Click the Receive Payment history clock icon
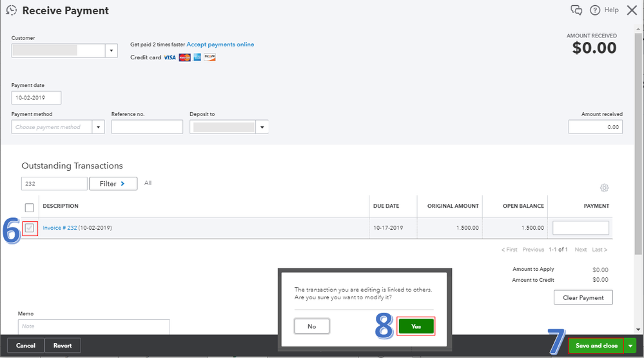644x358 pixels. tap(12, 10)
